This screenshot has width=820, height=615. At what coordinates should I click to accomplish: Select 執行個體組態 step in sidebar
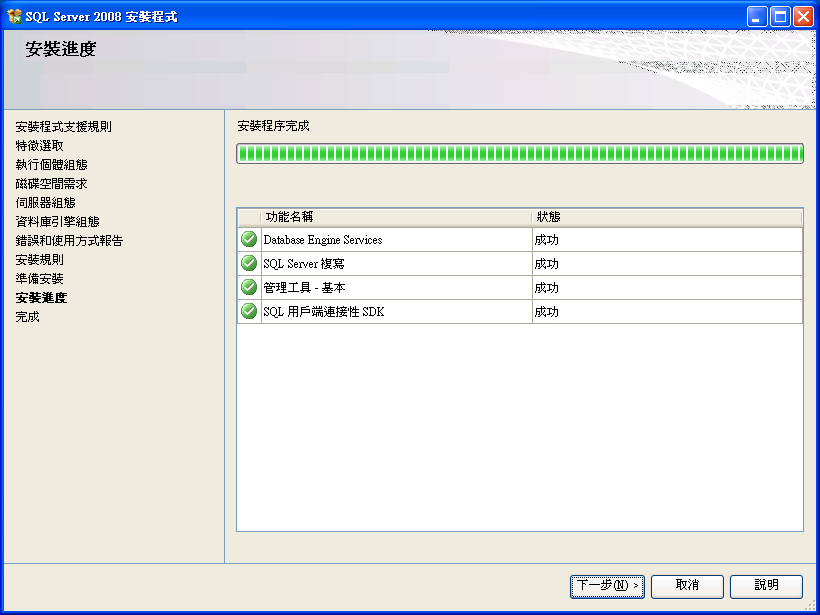[x=51, y=165]
